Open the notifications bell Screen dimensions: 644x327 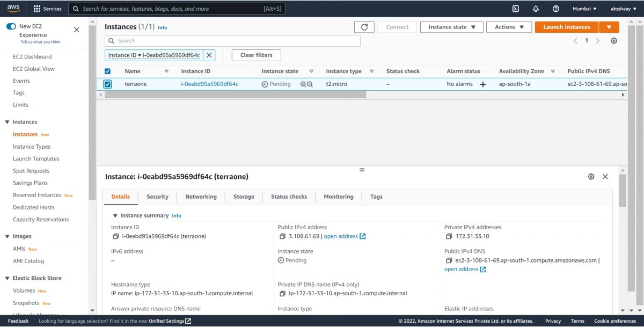click(536, 9)
